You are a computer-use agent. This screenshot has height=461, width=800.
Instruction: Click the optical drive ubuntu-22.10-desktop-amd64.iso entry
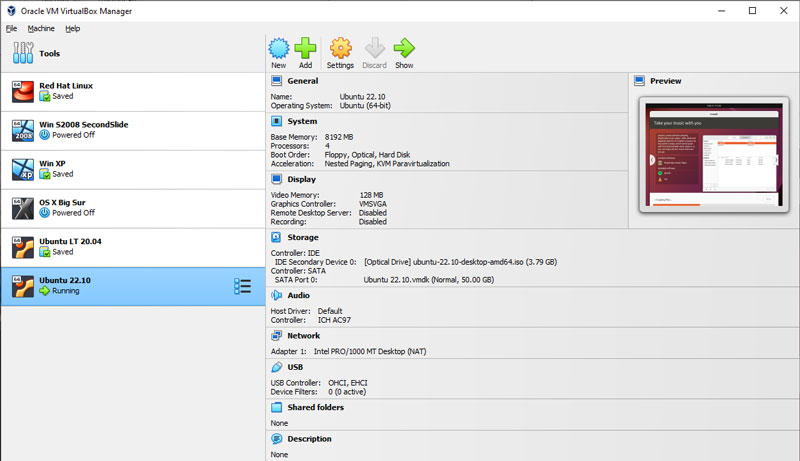pyautogui.click(x=460, y=262)
